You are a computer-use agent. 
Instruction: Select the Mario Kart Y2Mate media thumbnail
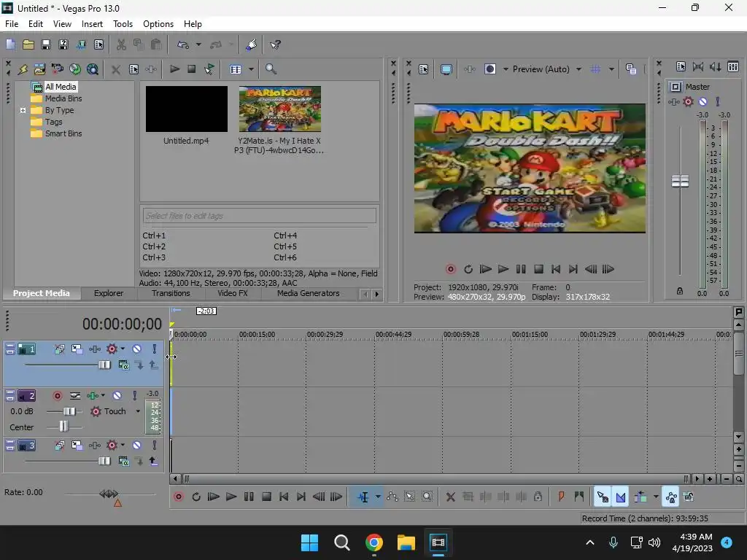(280, 109)
